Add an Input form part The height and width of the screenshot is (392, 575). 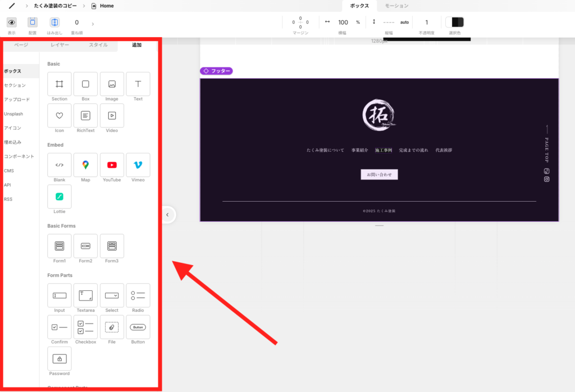tap(59, 295)
